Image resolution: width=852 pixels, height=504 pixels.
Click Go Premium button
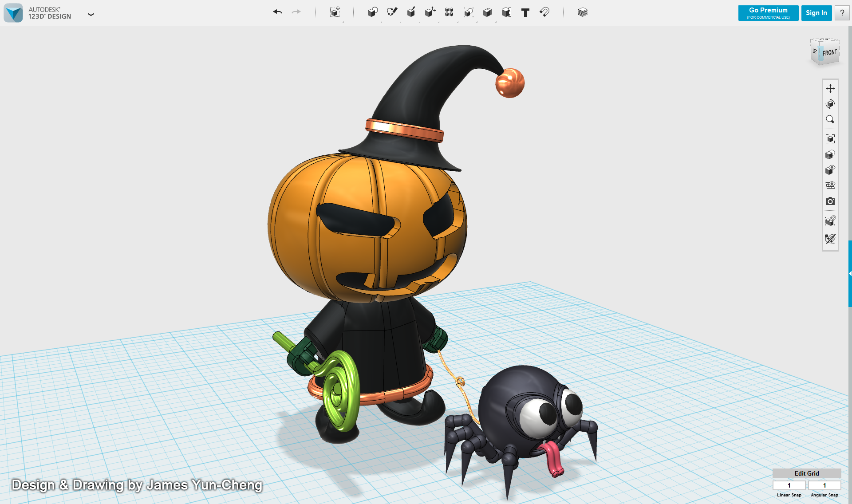point(768,13)
